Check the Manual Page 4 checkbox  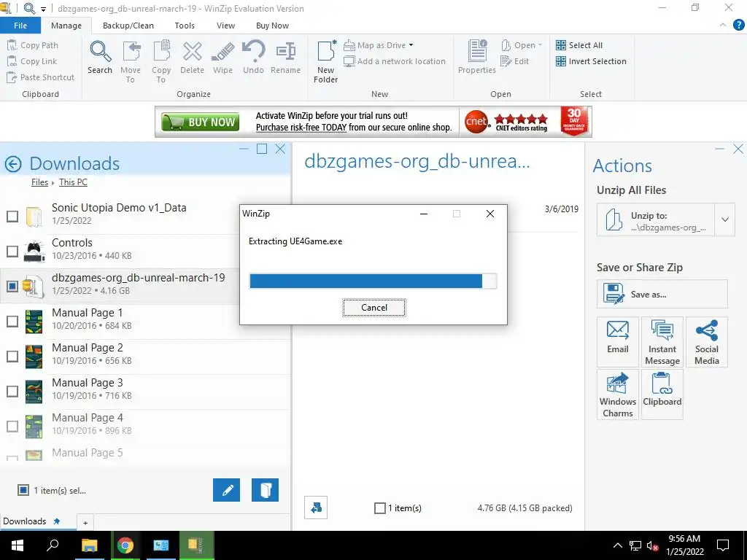pyautogui.click(x=12, y=426)
